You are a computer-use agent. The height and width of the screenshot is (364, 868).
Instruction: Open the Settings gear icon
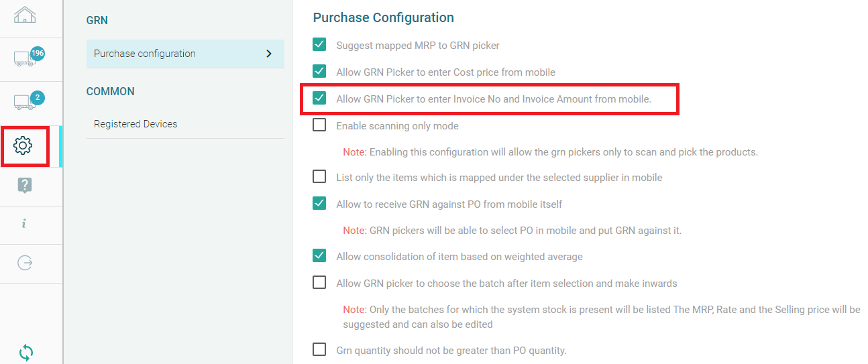tap(23, 145)
